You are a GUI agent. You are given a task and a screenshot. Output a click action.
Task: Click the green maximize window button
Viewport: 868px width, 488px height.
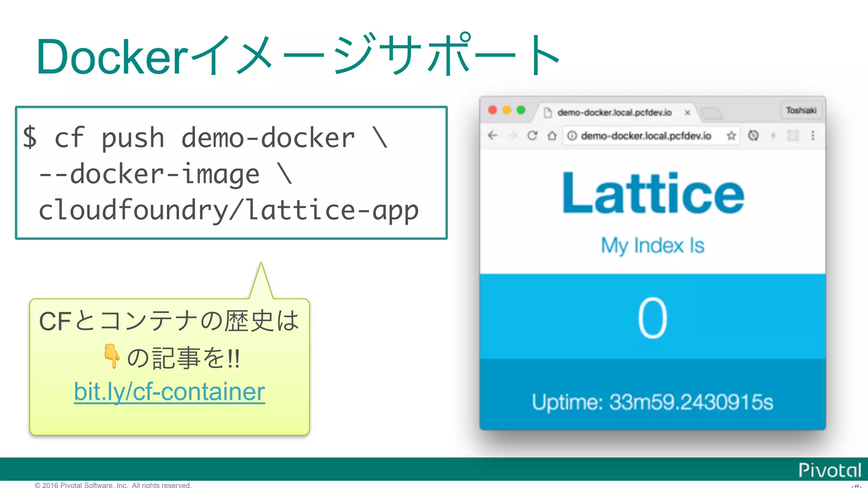click(x=521, y=110)
